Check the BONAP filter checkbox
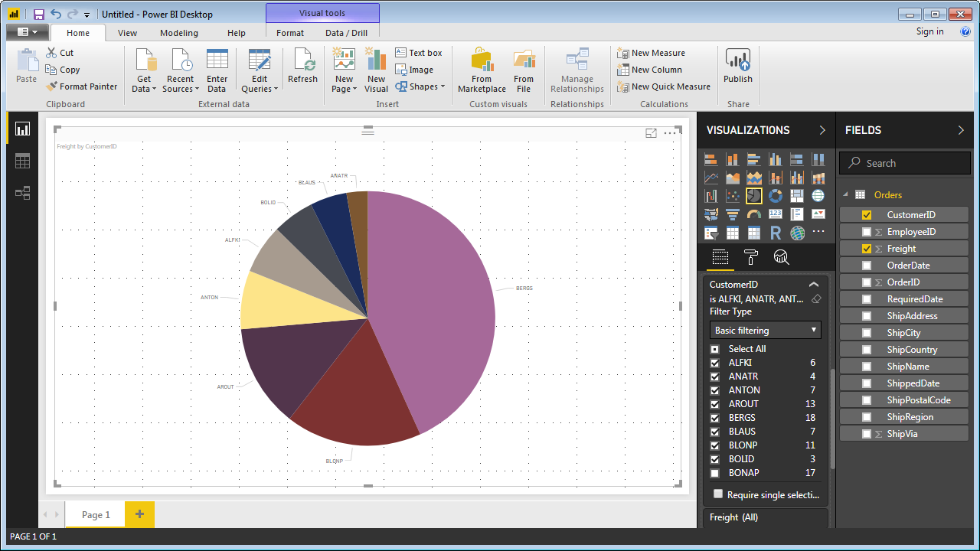This screenshot has width=980, height=551. 715,473
